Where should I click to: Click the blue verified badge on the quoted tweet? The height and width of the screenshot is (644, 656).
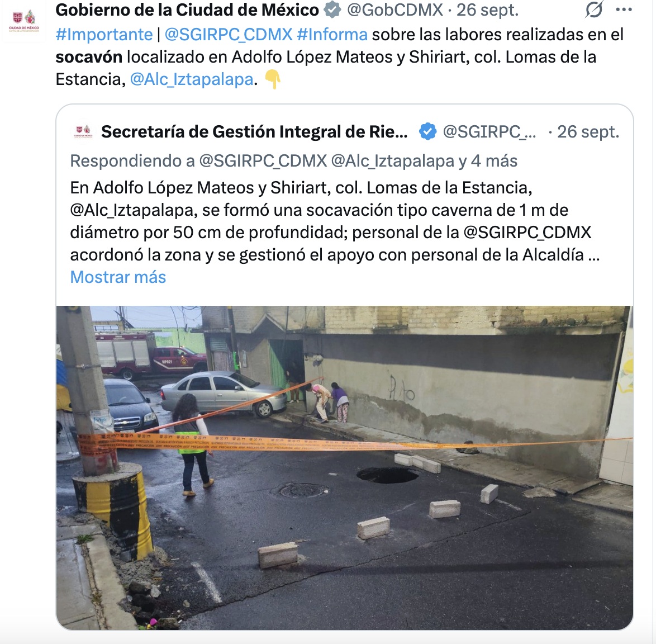(x=427, y=132)
